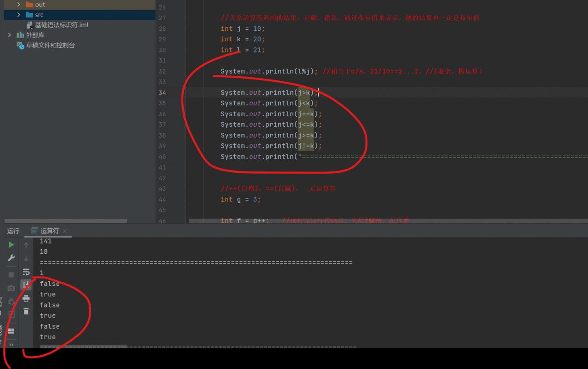Switch to the 运算符 run tab
588x369 pixels.
(x=50, y=231)
